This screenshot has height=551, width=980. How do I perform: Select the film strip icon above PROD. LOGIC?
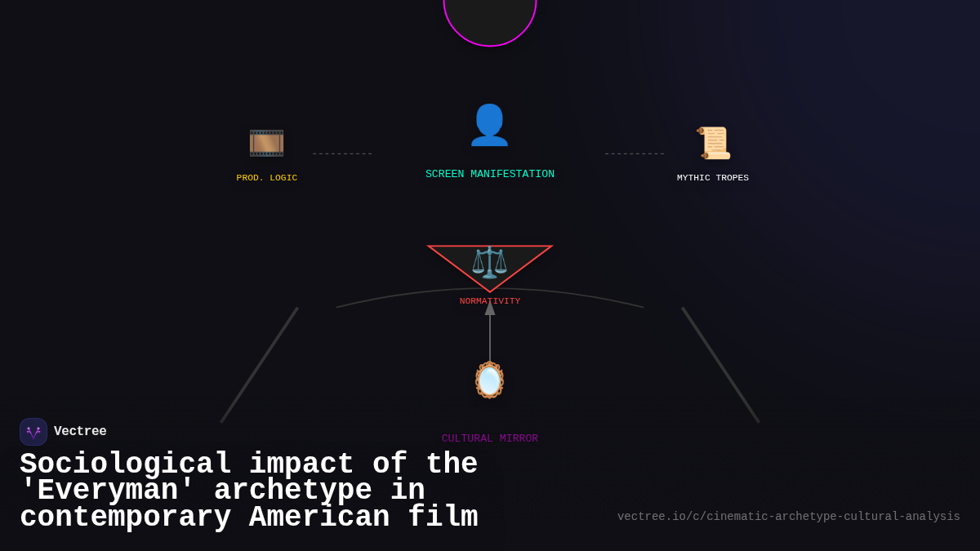[x=267, y=143]
